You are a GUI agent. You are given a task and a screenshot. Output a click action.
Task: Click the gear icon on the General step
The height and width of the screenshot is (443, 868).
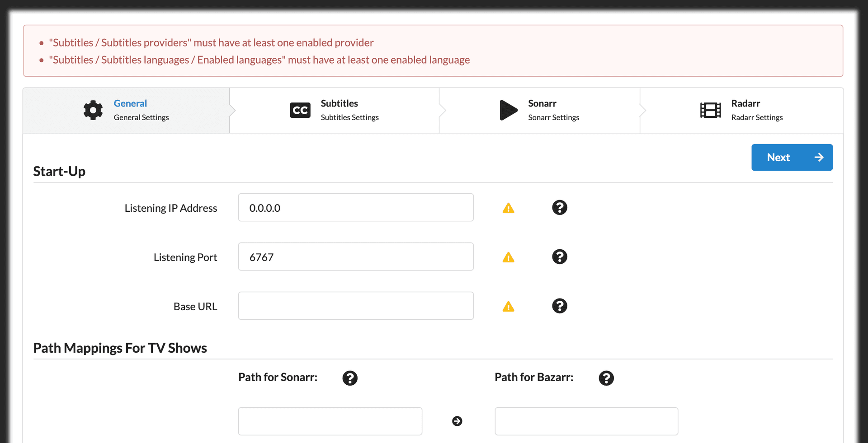pos(92,110)
